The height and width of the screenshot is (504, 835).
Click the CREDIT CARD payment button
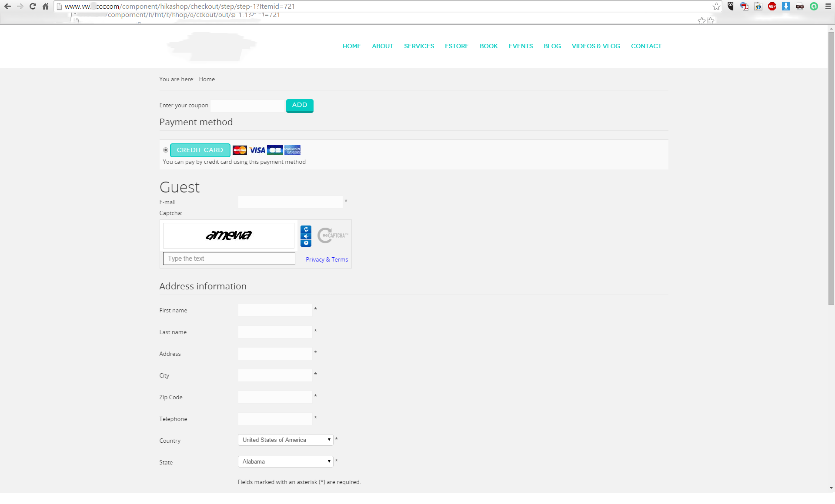(x=200, y=150)
